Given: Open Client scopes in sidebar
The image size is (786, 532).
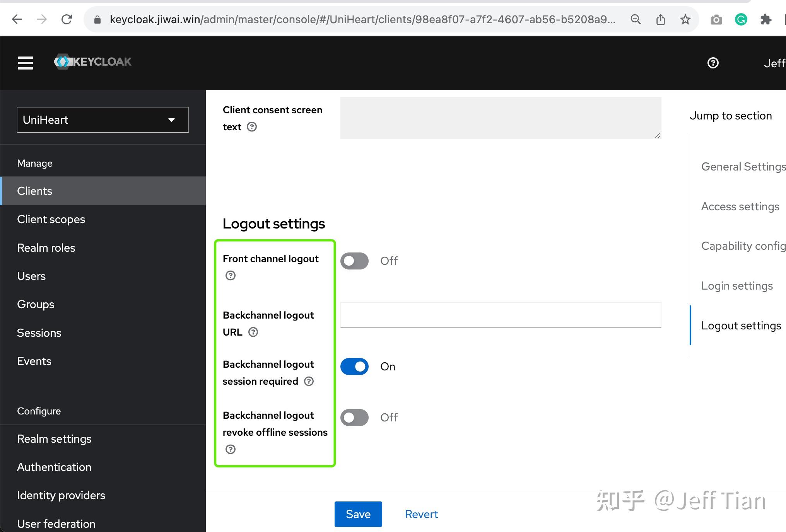Looking at the screenshot, I should [51, 219].
